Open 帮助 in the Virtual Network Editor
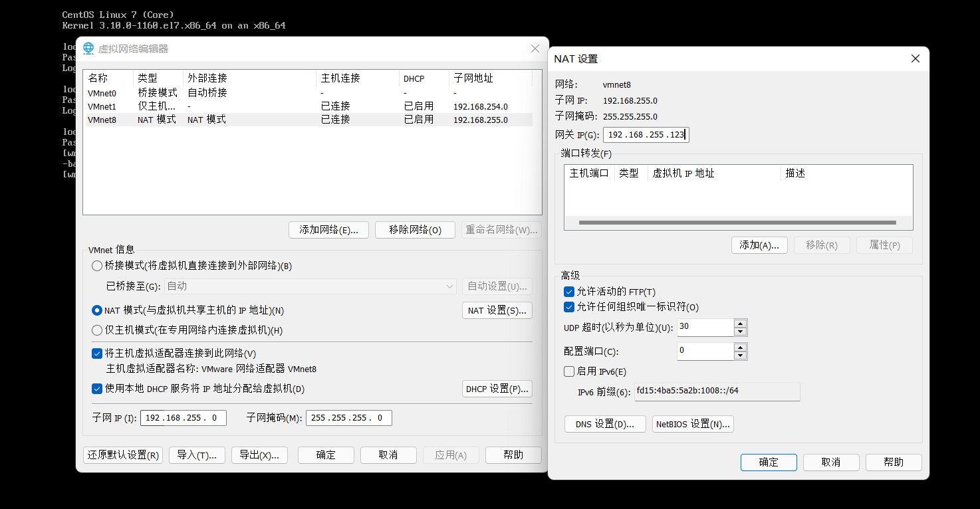 coord(513,455)
